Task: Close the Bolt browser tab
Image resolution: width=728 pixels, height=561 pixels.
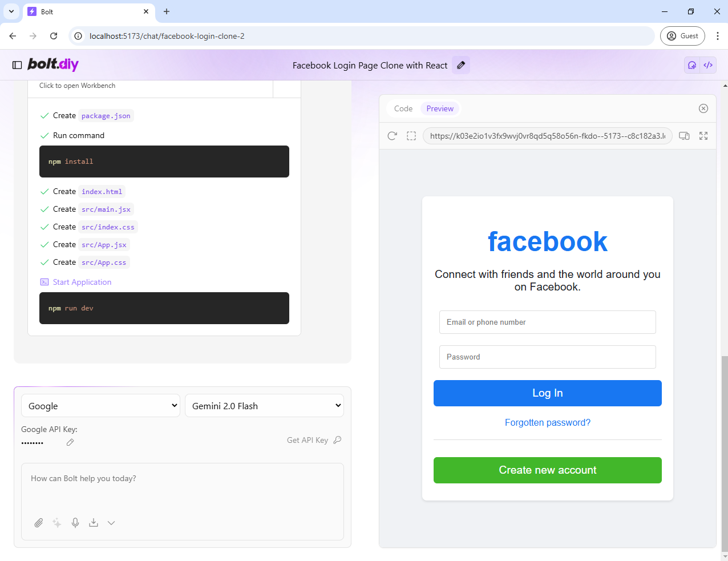Action: pyautogui.click(x=146, y=11)
